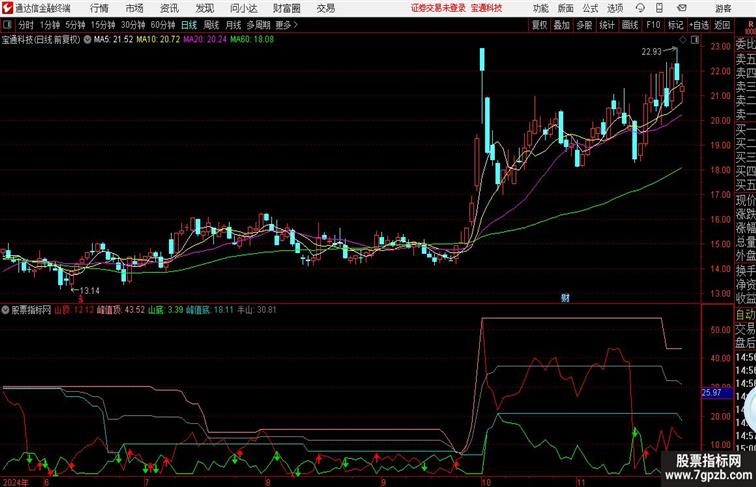Screen dimensions: 756x487
Task: Select the 周线 weekly period
Action: coord(211,25)
